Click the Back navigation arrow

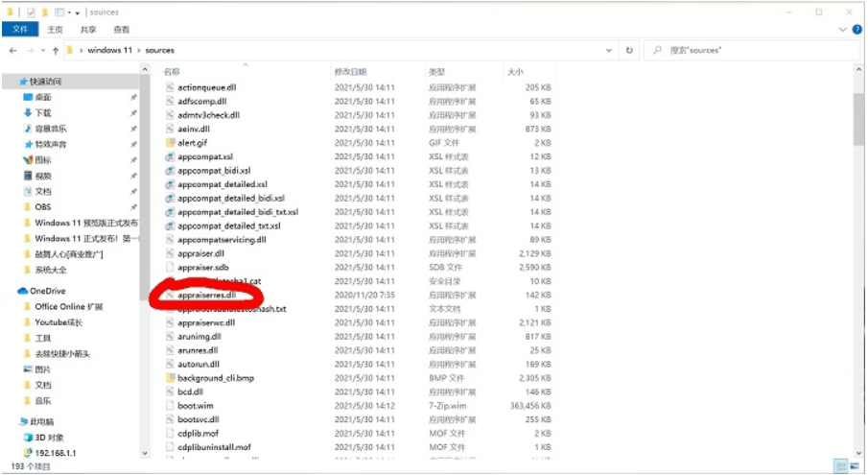pos(13,50)
